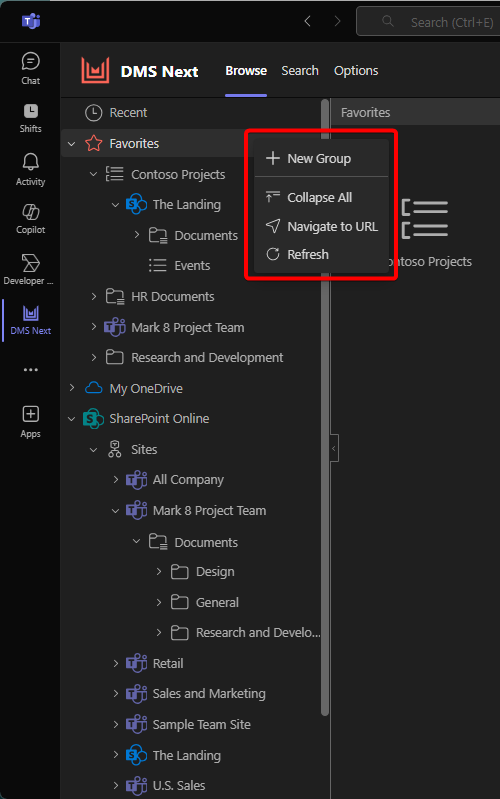Viewport: 500px width, 799px height.
Task: Collapse Contoso Projects chevron
Action: [93, 174]
